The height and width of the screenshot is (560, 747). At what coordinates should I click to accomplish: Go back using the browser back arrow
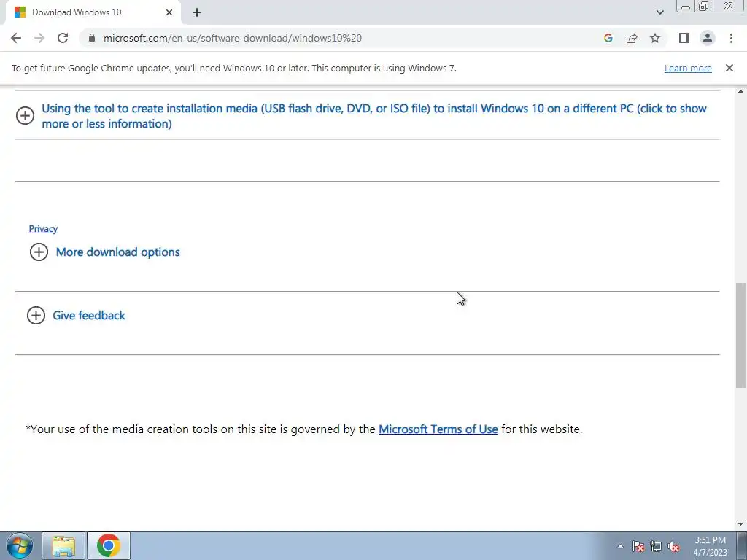coord(16,38)
